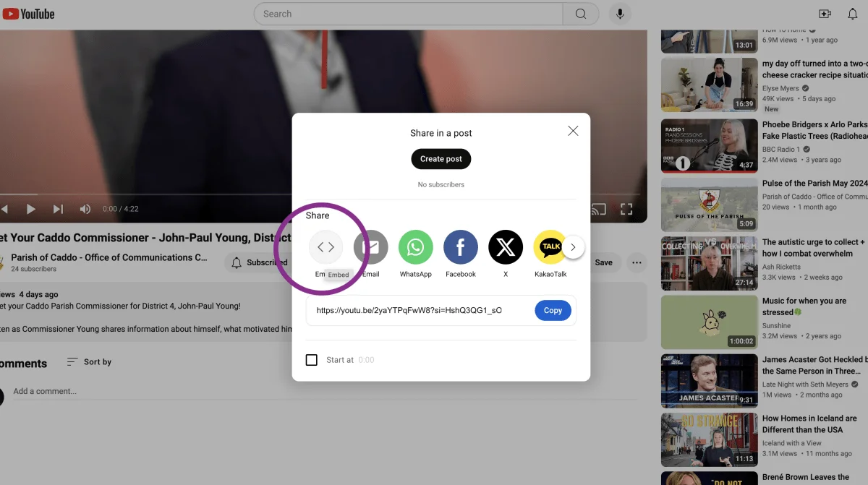Open the Sort by comments menu
The width and height of the screenshot is (868, 485).
click(89, 361)
